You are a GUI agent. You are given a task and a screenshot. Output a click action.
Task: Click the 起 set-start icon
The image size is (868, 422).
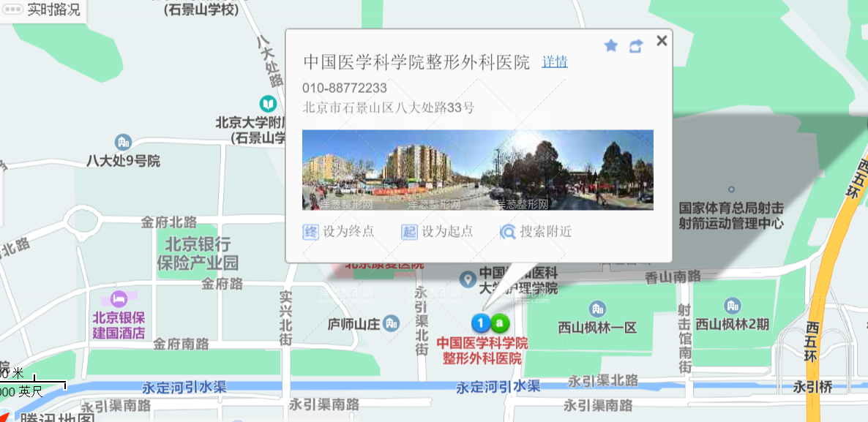coord(409,232)
